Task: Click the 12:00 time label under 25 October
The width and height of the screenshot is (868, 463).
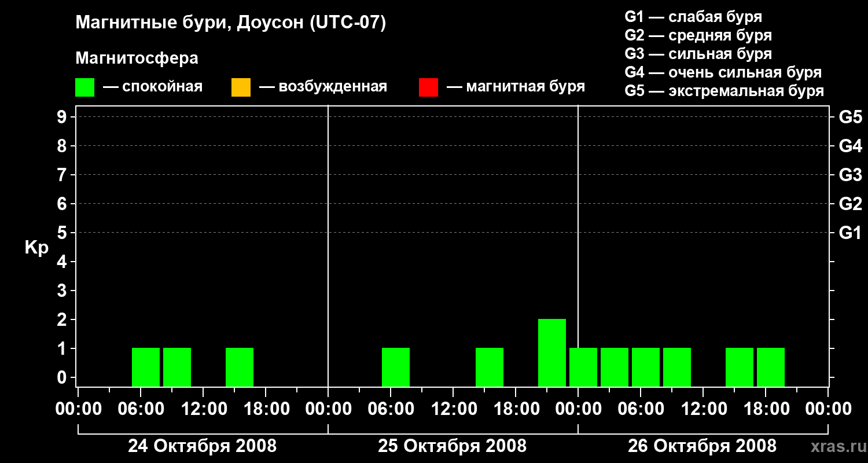Action: pos(453,409)
